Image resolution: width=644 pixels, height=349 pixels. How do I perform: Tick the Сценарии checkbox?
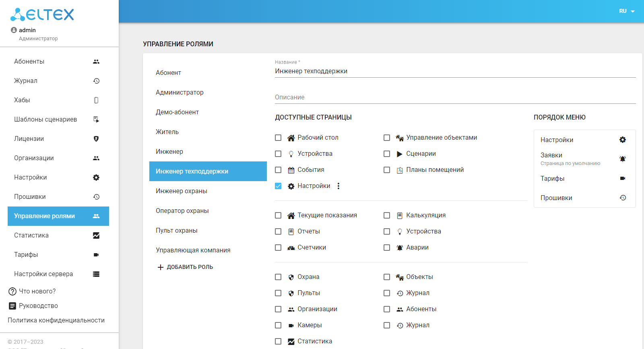click(387, 154)
